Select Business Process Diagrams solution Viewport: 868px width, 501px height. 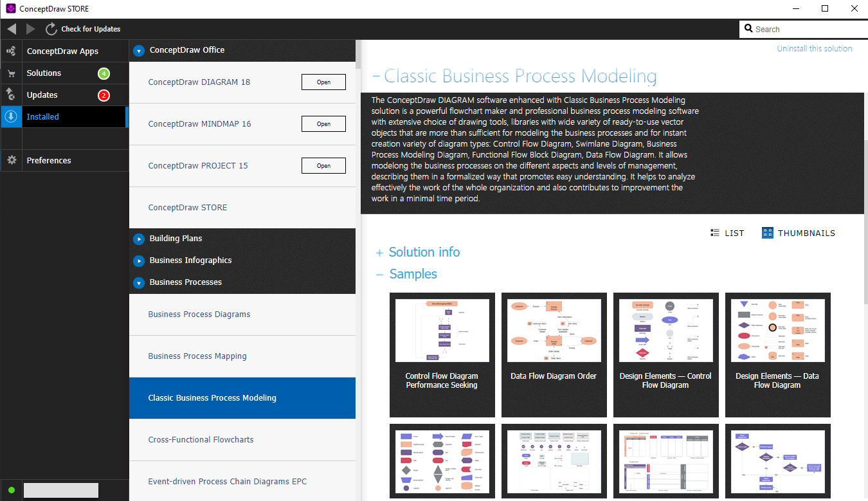coord(242,314)
